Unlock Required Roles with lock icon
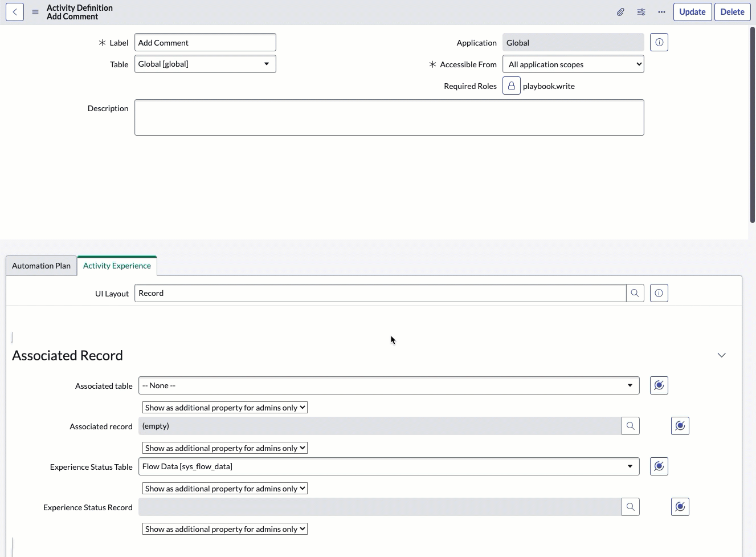This screenshot has height=557, width=756. 512,86
